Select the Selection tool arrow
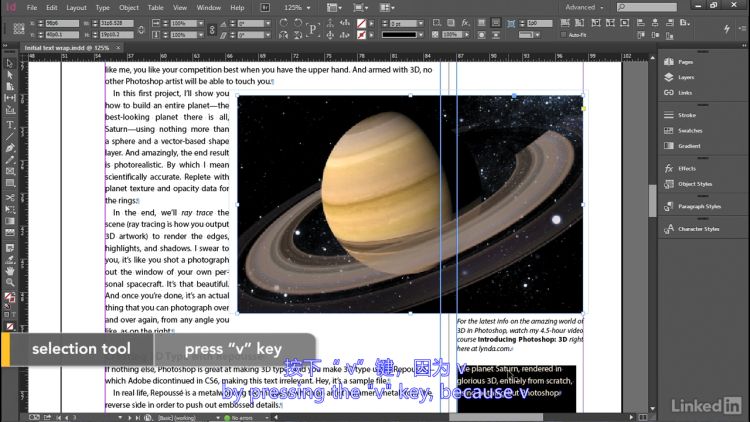Screen dimensions: 750x422 [x=10, y=63]
